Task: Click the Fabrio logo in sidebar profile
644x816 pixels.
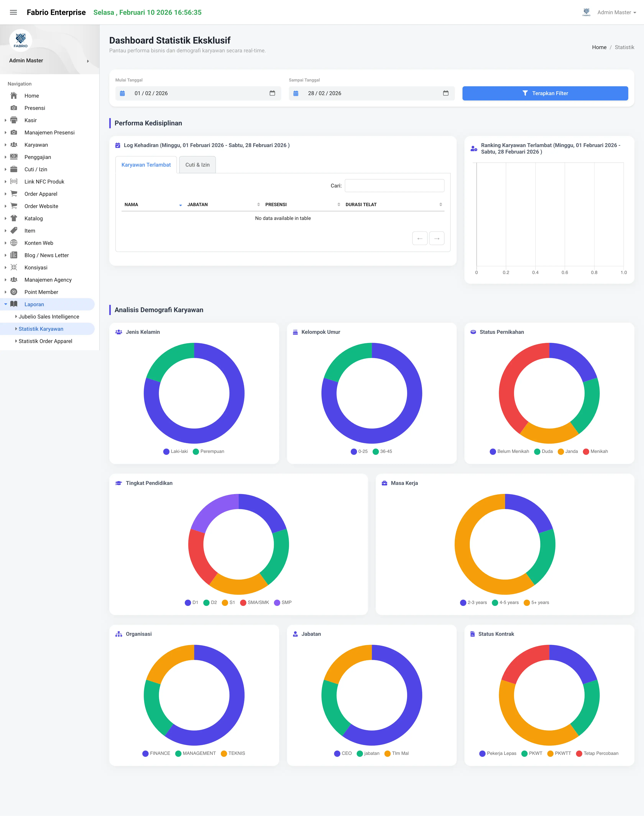Action: (x=21, y=40)
